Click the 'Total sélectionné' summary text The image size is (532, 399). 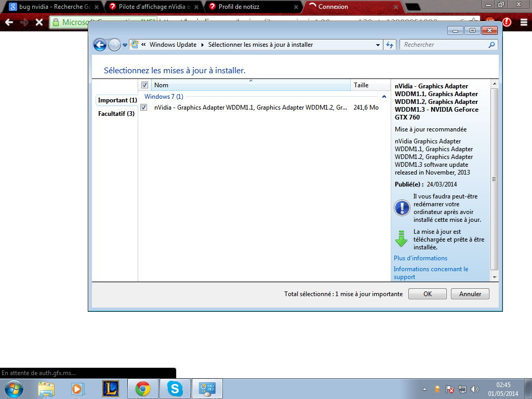(x=343, y=294)
